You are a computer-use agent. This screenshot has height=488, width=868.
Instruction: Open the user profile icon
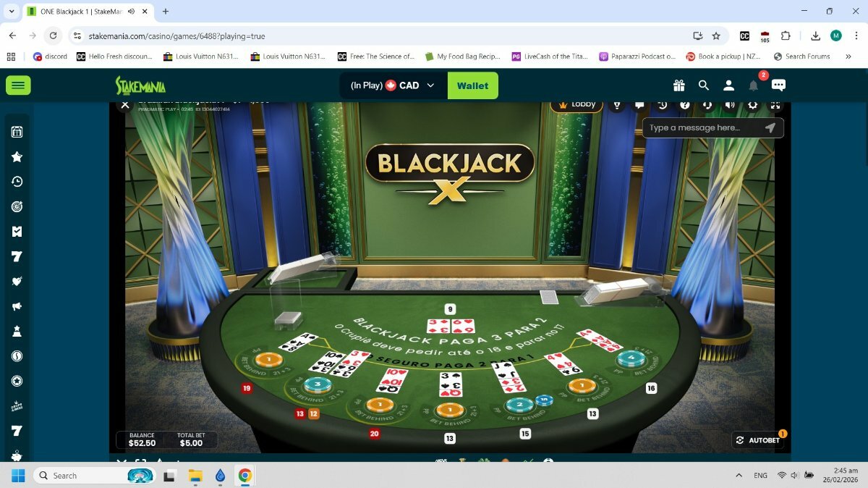point(728,85)
